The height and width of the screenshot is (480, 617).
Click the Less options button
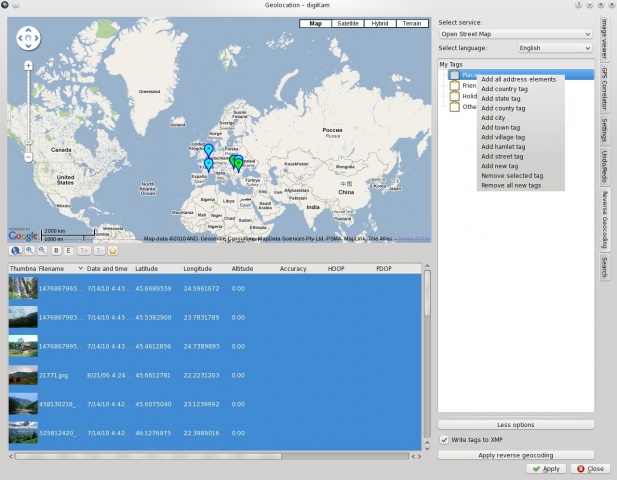(x=515, y=425)
